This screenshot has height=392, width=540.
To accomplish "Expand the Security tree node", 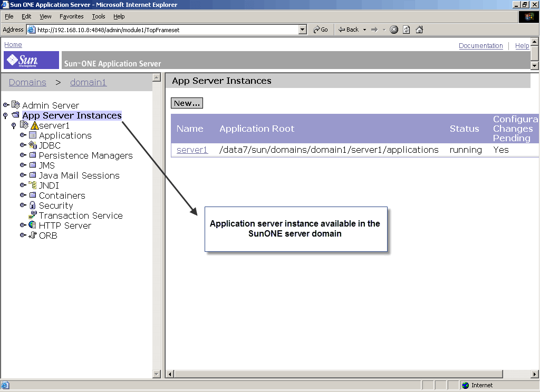I will [x=23, y=205].
